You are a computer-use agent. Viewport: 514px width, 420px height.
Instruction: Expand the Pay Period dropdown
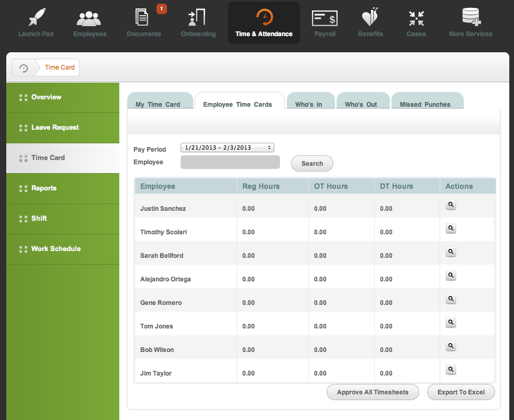pos(227,147)
